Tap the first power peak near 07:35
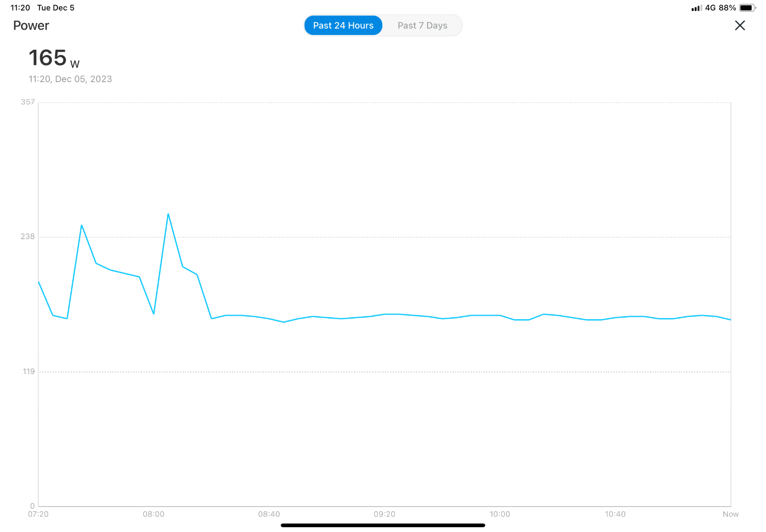 (x=82, y=225)
